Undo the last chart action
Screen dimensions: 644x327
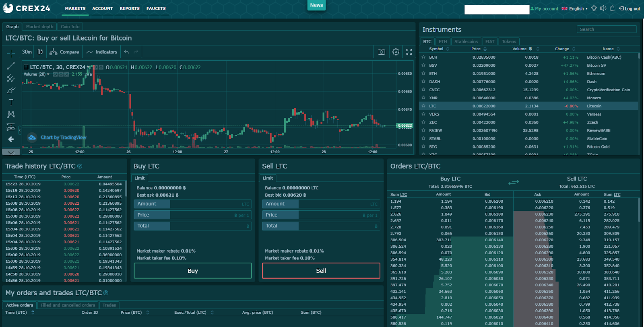(126, 52)
